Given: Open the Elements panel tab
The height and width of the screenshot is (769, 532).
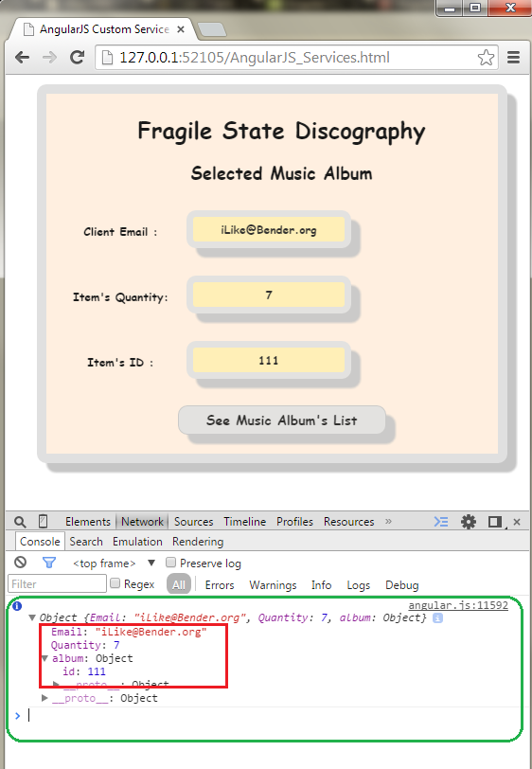Looking at the screenshot, I should [x=88, y=522].
